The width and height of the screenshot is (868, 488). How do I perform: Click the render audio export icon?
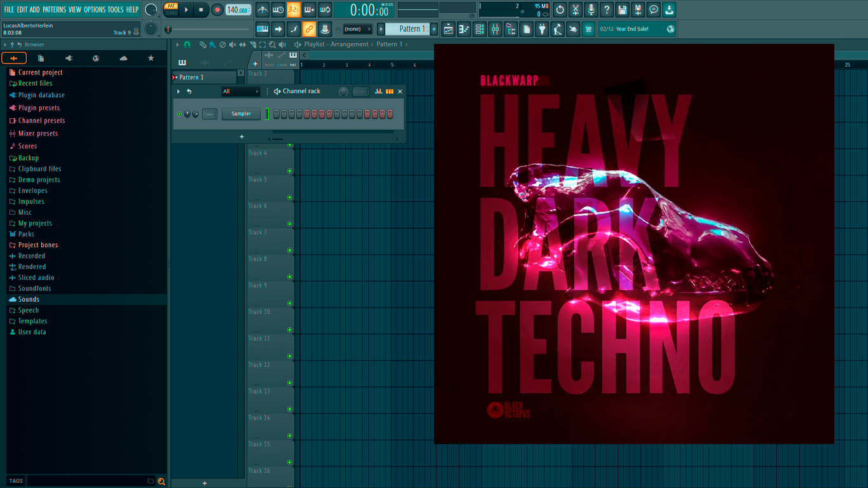(x=638, y=10)
